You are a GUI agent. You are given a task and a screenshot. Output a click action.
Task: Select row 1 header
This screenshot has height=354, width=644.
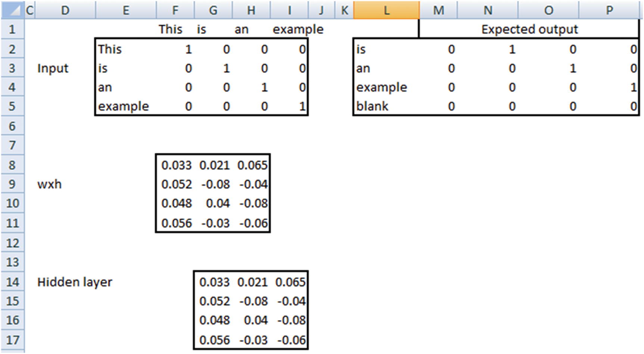pyautogui.click(x=12, y=29)
